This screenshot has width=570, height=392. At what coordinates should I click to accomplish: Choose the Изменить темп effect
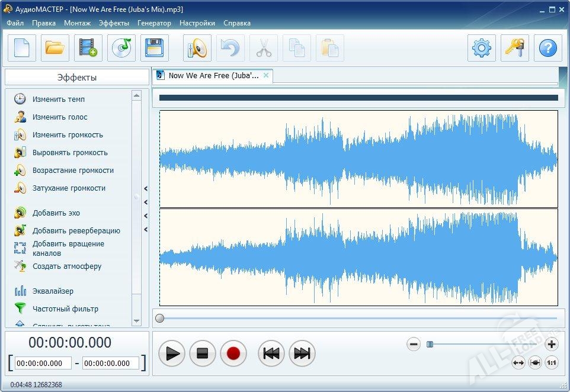[58, 99]
